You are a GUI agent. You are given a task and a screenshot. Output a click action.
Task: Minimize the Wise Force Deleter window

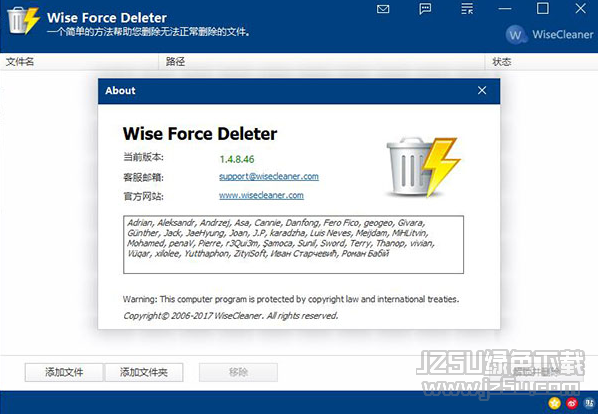505,9
